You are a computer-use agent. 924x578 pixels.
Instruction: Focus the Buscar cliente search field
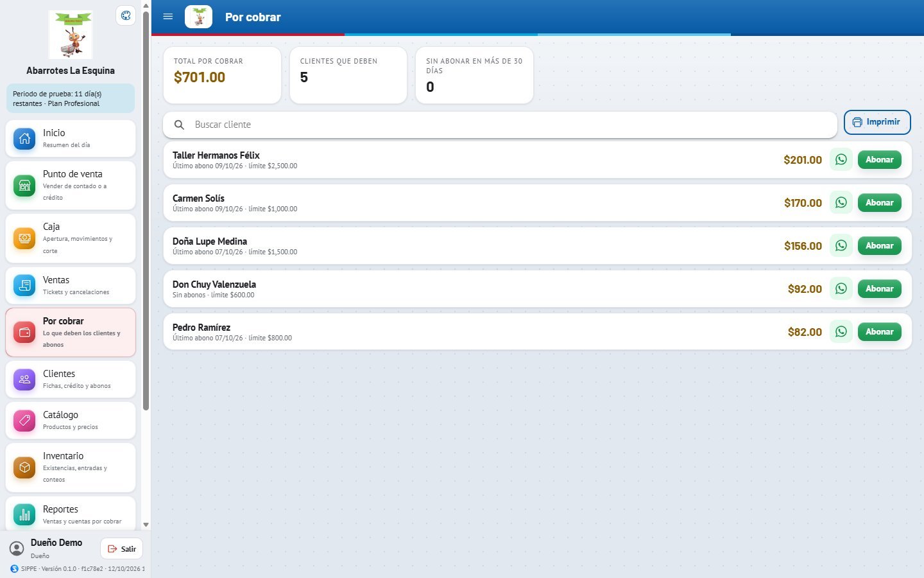click(501, 125)
